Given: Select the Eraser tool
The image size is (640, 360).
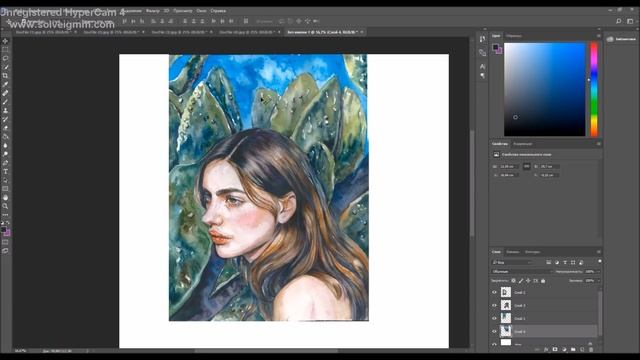Looking at the screenshot, I should [5, 128].
